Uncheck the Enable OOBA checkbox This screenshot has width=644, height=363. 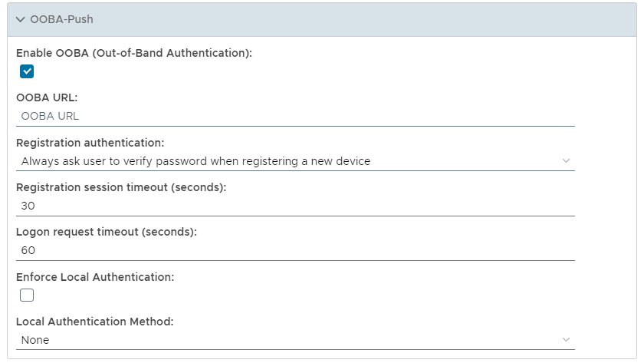[x=28, y=72]
